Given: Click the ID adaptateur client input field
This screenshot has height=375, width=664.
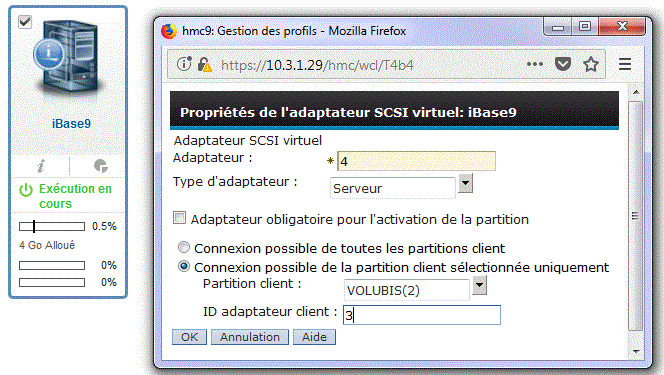Looking at the screenshot, I should 422,315.
